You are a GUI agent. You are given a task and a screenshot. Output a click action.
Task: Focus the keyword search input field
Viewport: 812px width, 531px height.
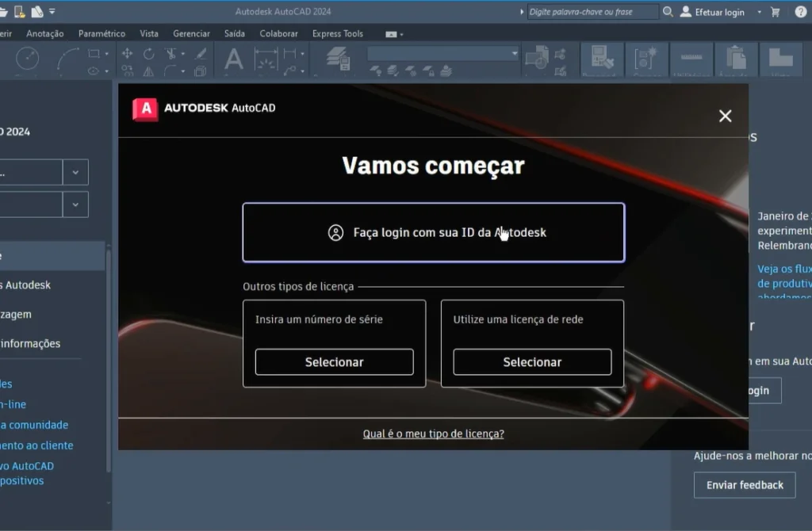click(592, 11)
